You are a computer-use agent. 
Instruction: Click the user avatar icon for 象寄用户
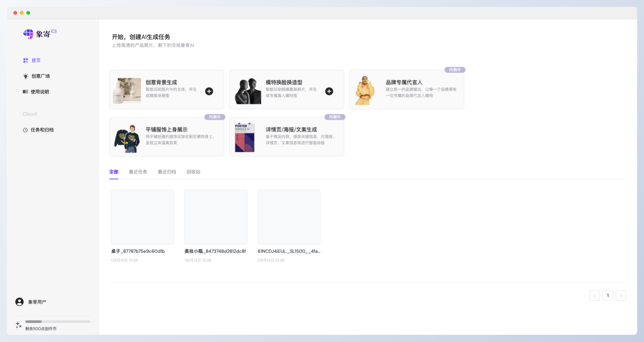[19, 302]
